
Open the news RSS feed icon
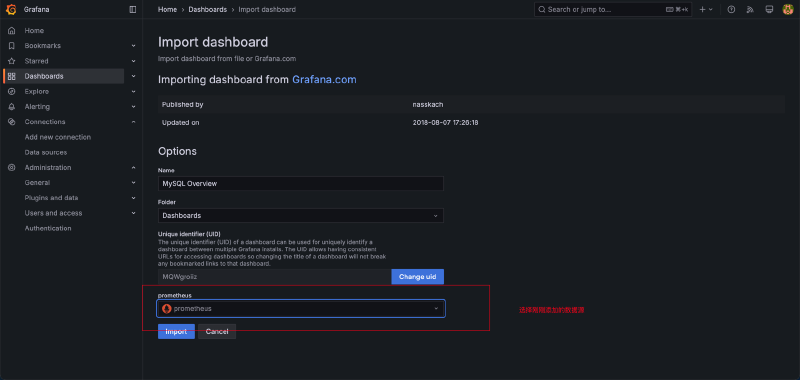coord(750,9)
